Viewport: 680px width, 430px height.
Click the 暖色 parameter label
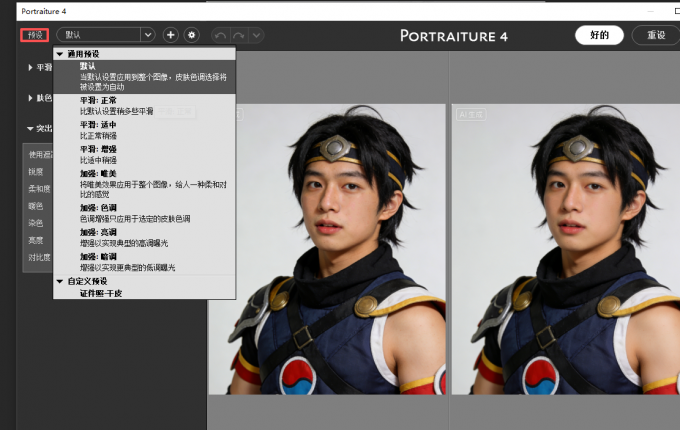click(x=36, y=206)
